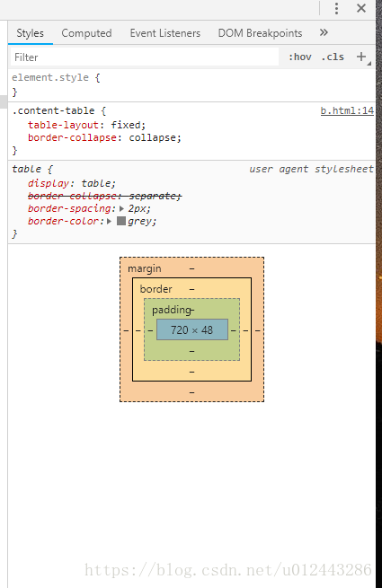Screen dimensions: 382x588
Task: Expand the border-color shorthand triangle
Action: tap(109, 221)
